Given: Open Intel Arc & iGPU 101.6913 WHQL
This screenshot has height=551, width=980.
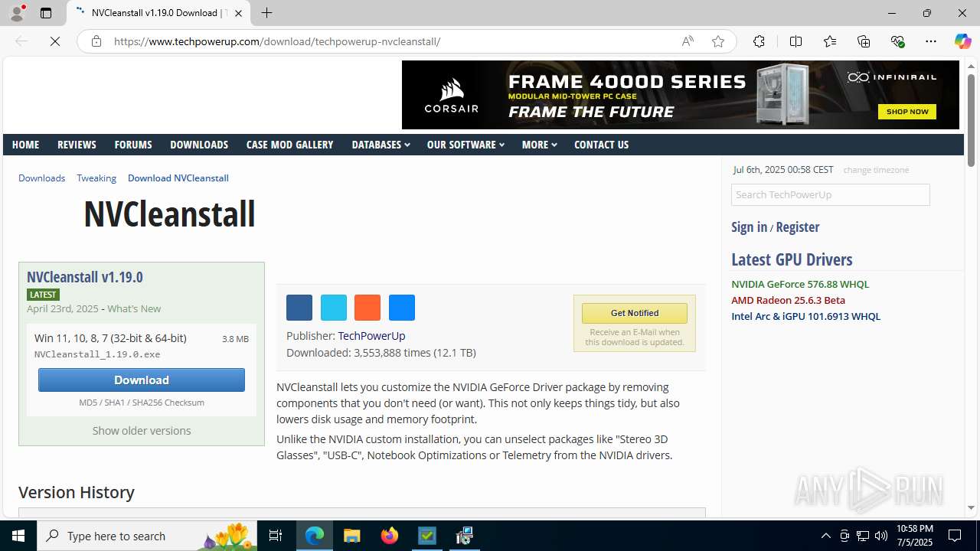Looking at the screenshot, I should click(805, 316).
